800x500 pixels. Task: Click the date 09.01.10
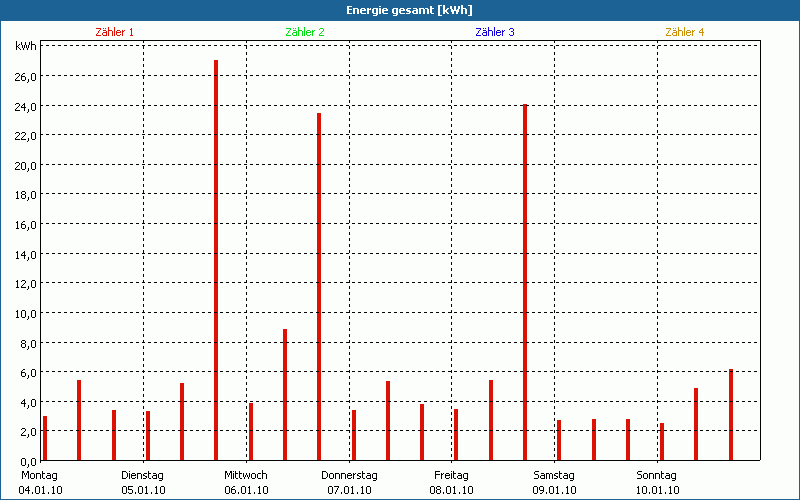[x=555, y=490]
